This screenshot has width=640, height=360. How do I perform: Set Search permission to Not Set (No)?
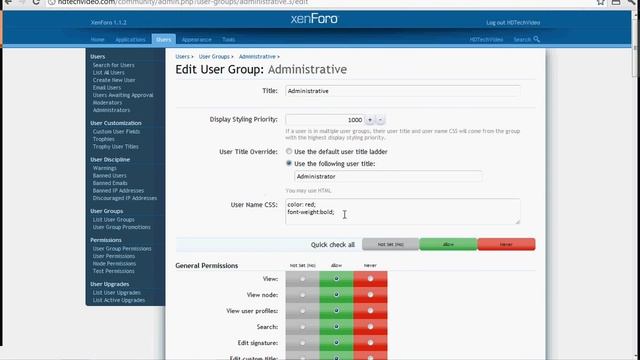click(x=302, y=327)
